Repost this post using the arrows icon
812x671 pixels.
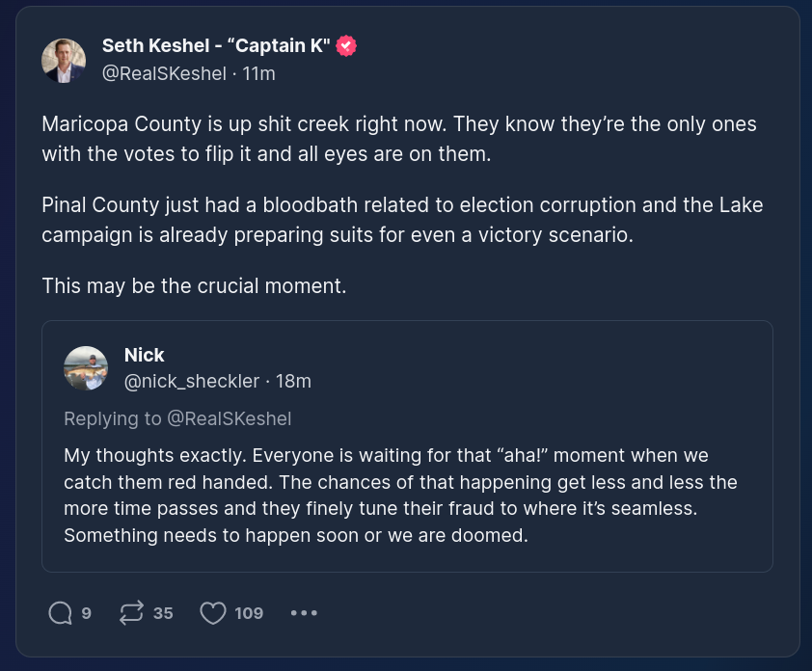[131, 612]
